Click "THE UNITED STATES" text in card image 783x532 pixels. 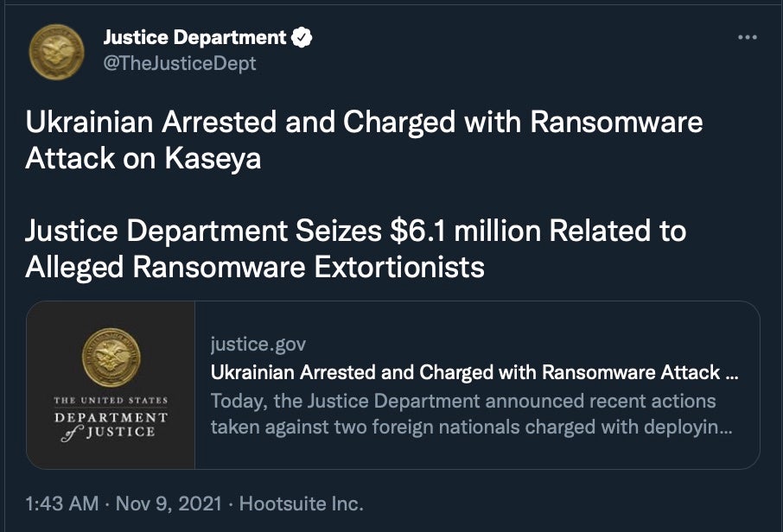point(111,400)
